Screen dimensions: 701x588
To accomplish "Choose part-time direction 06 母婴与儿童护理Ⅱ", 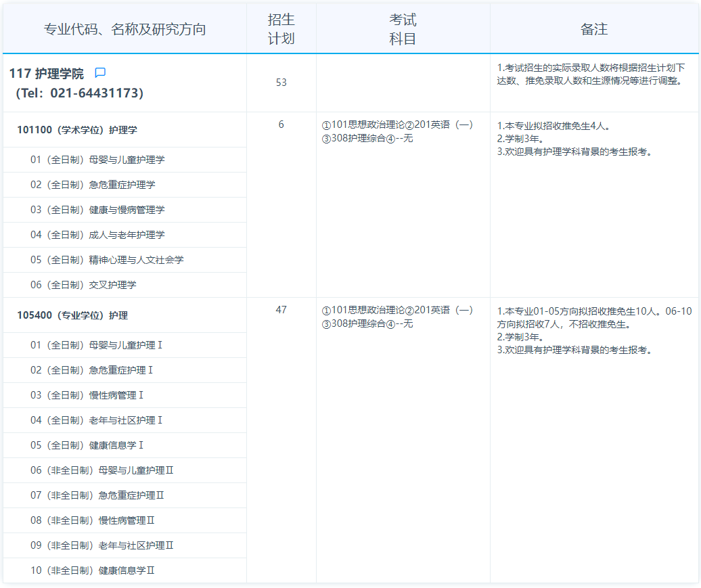I will [x=102, y=470].
